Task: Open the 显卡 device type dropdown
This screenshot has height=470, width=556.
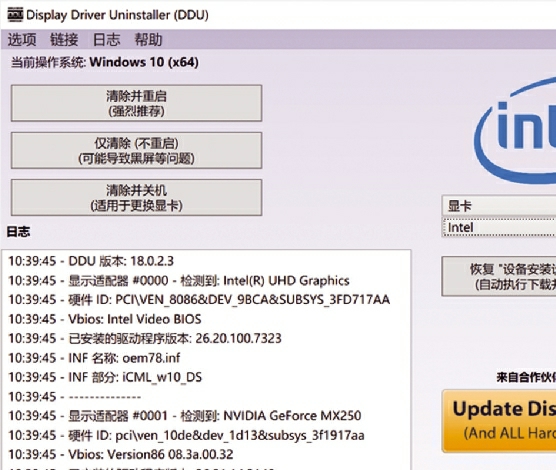Action: point(499,205)
